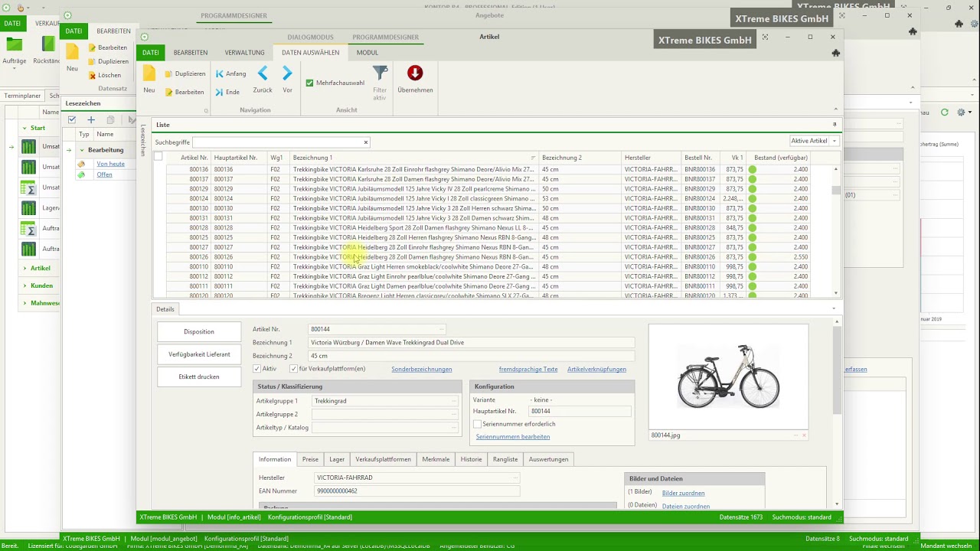Toggle the Aktiv checkbox
This screenshot has height=551, width=980.
pos(257,369)
